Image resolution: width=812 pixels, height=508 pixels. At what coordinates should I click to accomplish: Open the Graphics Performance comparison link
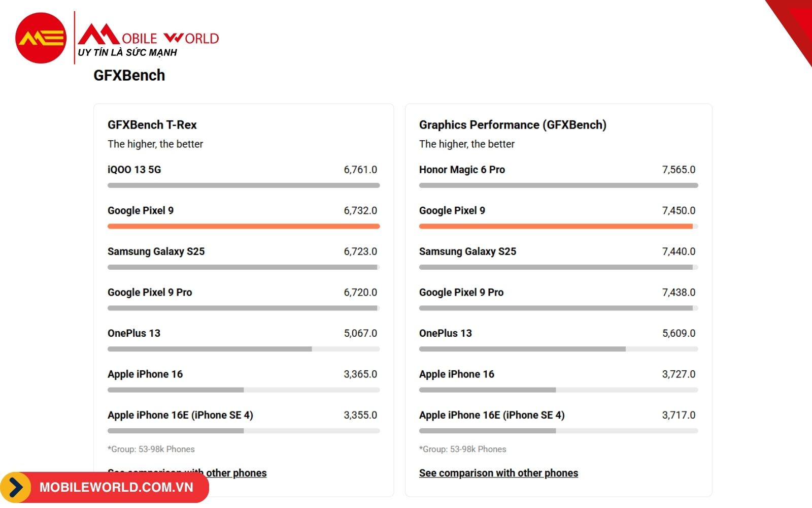coord(498,473)
